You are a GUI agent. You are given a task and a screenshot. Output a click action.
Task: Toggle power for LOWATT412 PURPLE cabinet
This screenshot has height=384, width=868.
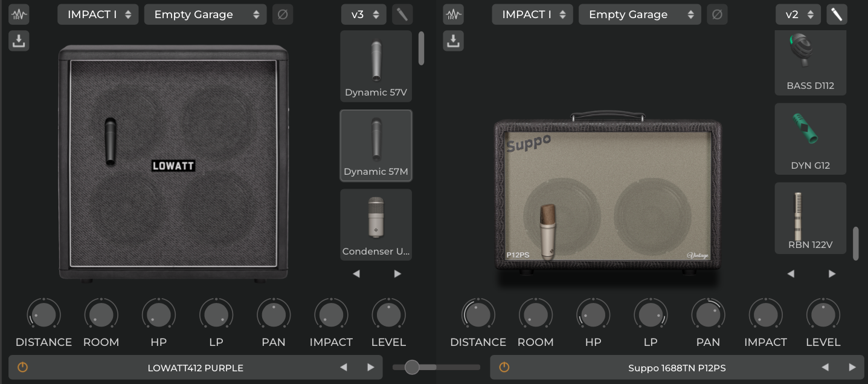click(x=22, y=367)
